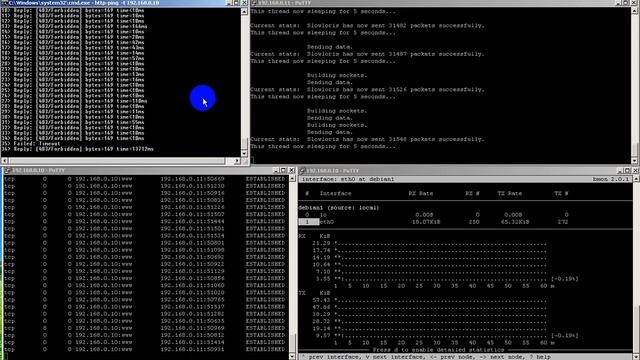The width and height of the screenshot is (640, 360).
Task: Close the bmon PuTTY window
Action: pyautogui.click(x=636, y=170)
